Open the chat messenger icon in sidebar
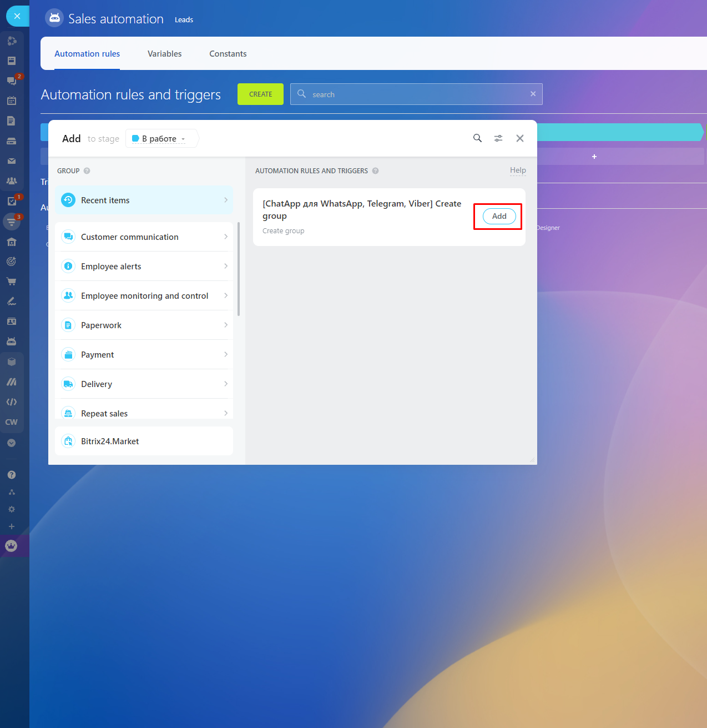Image resolution: width=707 pixels, height=728 pixels. (11, 81)
